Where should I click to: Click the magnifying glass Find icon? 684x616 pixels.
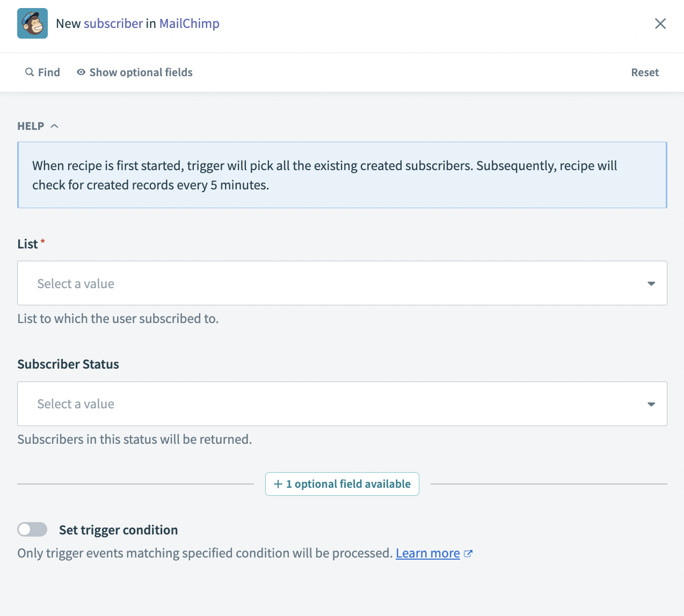pyautogui.click(x=30, y=72)
